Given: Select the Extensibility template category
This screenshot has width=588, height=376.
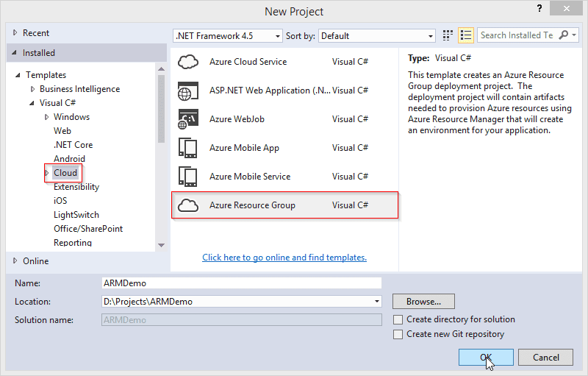Looking at the screenshot, I should click(76, 187).
